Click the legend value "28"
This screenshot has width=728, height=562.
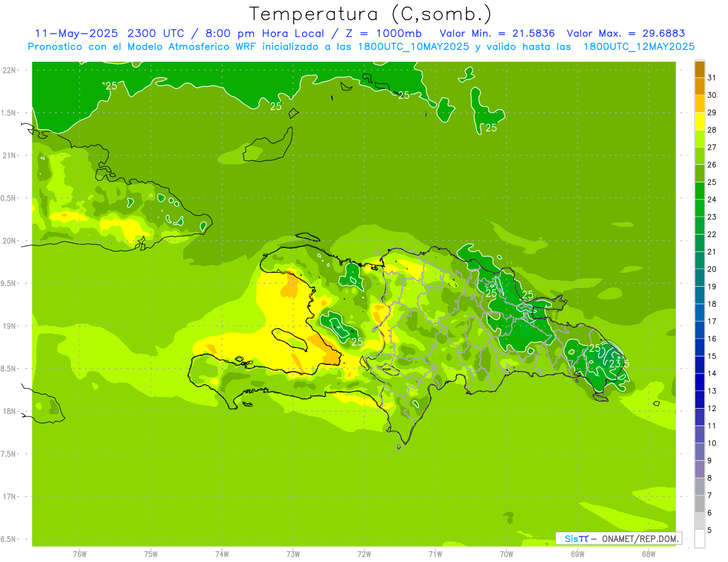pyautogui.click(x=712, y=130)
